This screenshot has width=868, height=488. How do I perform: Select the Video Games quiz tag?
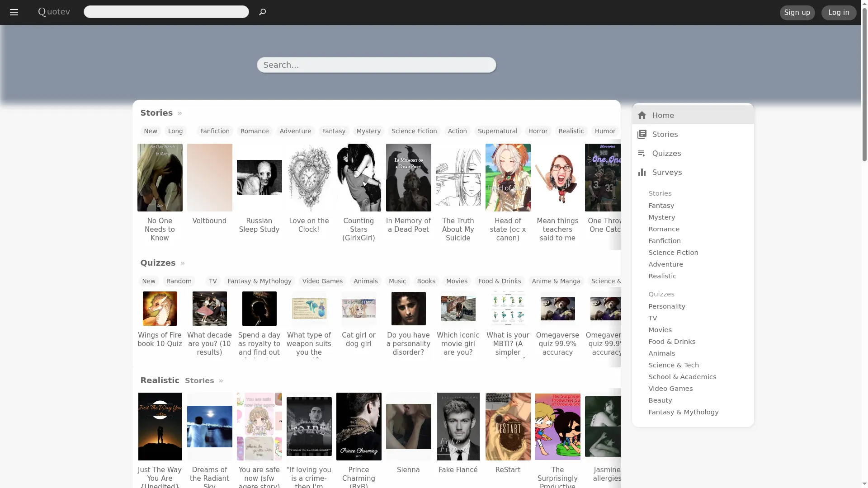(x=322, y=281)
